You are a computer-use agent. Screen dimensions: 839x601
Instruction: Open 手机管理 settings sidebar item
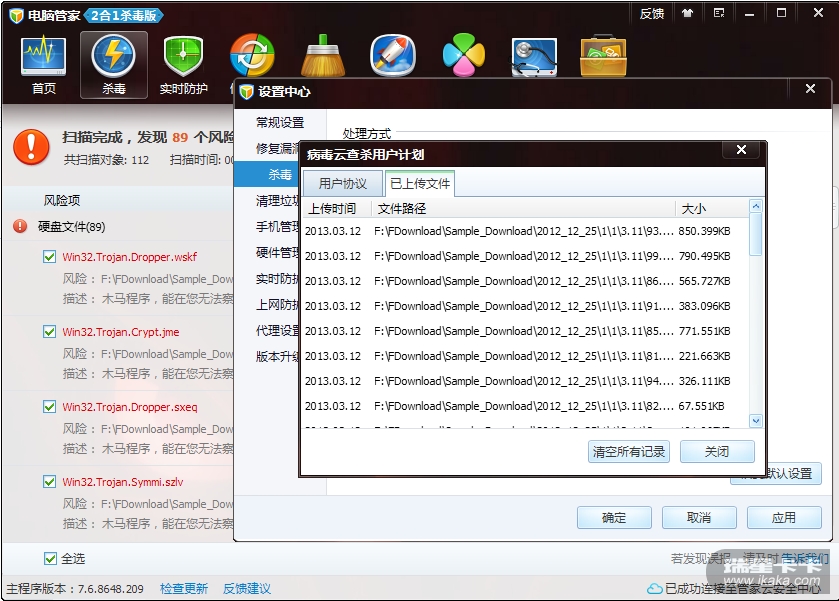point(267,227)
